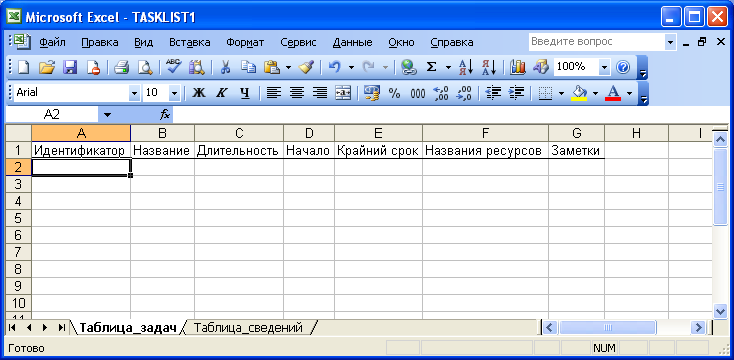The image size is (734, 360).
Task: Open the Вставка menu
Action: pyautogui.click(x=190, y=43)
